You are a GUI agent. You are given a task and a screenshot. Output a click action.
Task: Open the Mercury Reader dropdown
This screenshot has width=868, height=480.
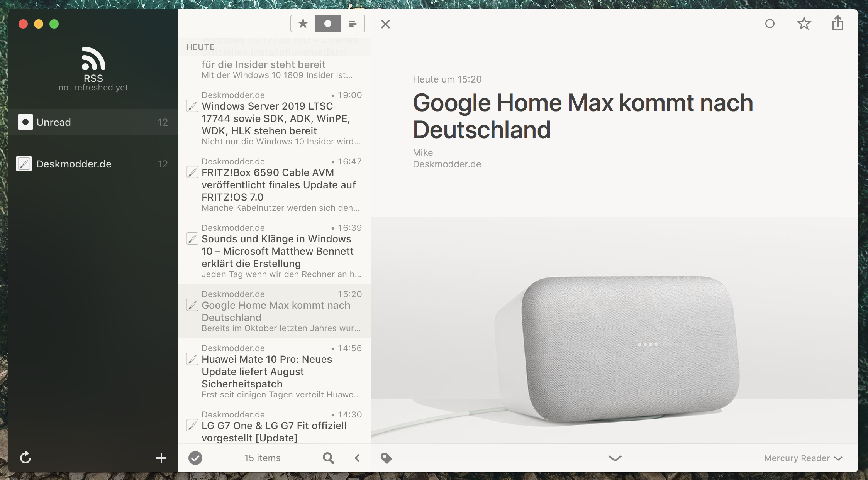click(803, 458)
